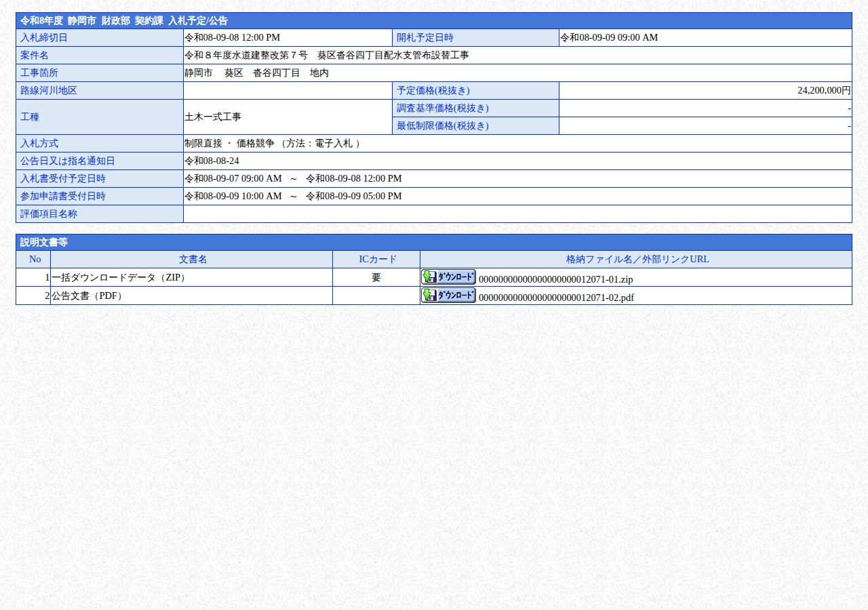Click the No column header
The image size is (868, 610).
tap(35, 260)
